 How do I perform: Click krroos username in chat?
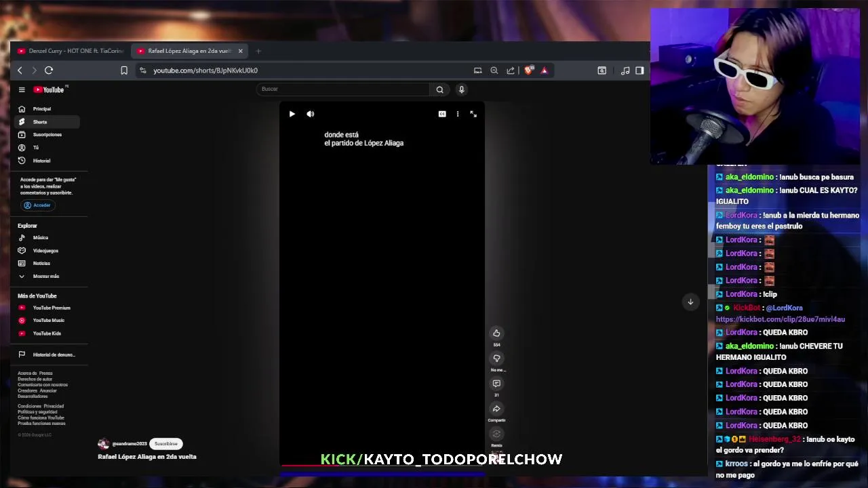pos(736,464)
